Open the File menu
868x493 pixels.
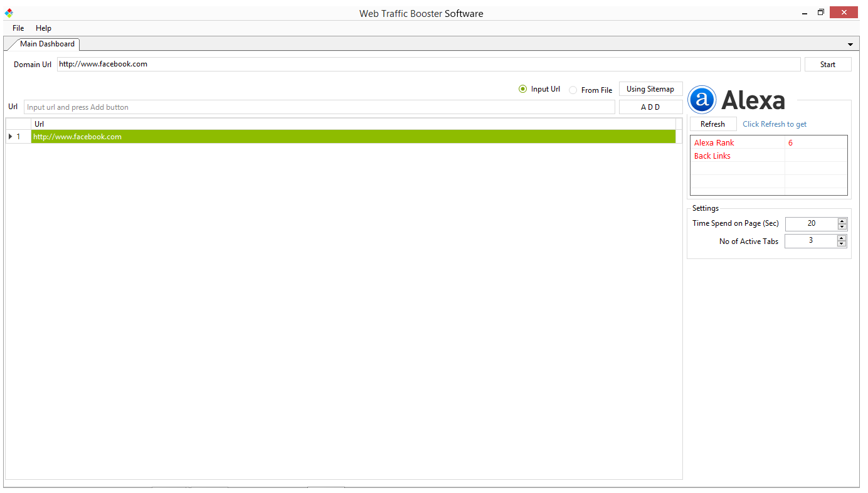18,28
